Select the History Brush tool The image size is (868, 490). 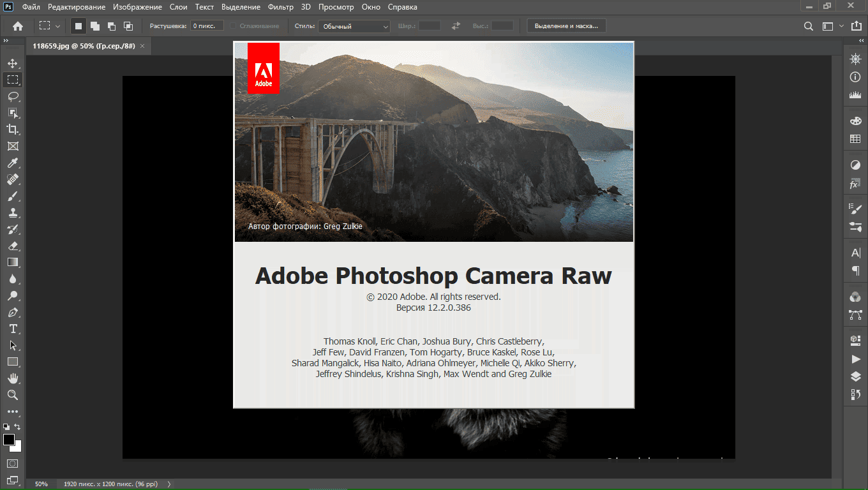coord(12,229)
